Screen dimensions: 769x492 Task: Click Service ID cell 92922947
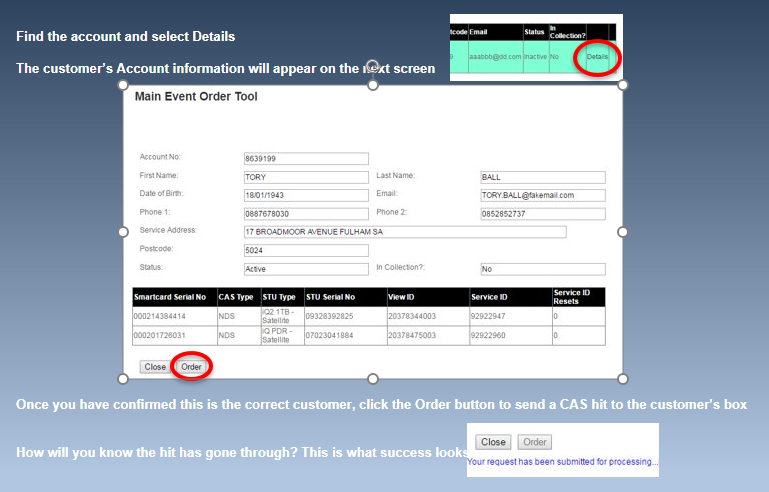pos(511,316)
